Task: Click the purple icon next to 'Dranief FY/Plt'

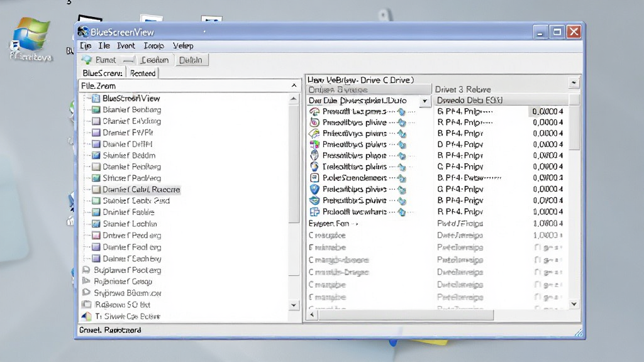Action: [96, 133]
